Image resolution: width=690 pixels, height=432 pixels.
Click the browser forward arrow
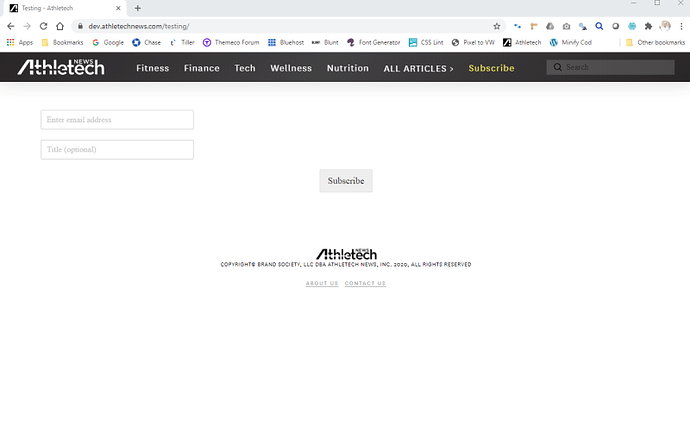point(27,26)
